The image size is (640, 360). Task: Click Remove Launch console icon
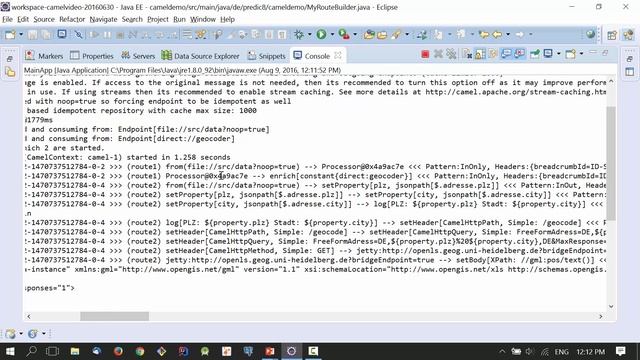pyautogui.click(x=438, y=54)
